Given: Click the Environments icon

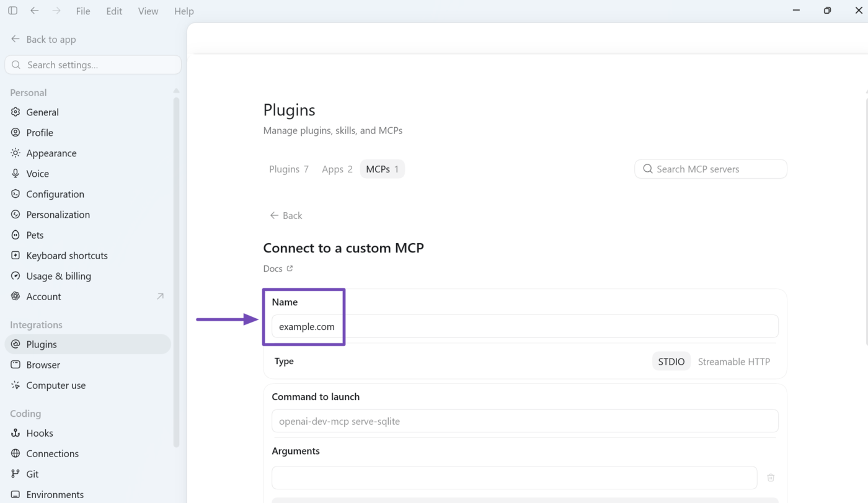Looking at the screenshot, I should [x=15, y=494].
